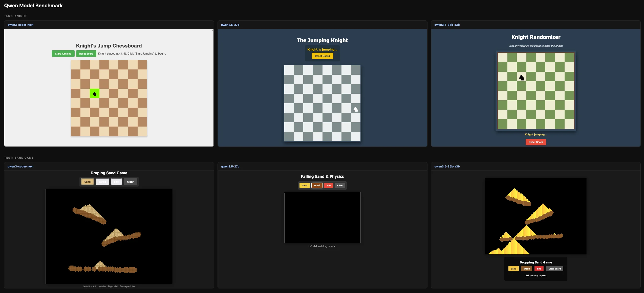Select Wood in Falling Sand & Physics

(x=317, y=185)
